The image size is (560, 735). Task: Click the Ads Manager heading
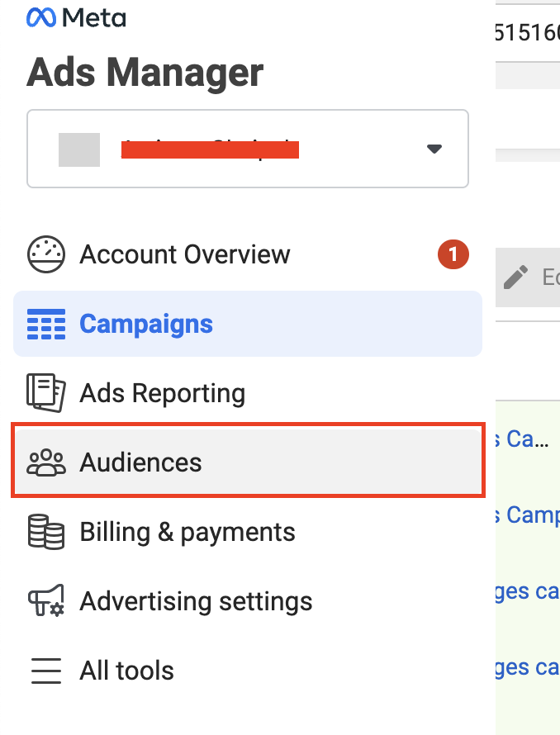[x=145, y=73]
